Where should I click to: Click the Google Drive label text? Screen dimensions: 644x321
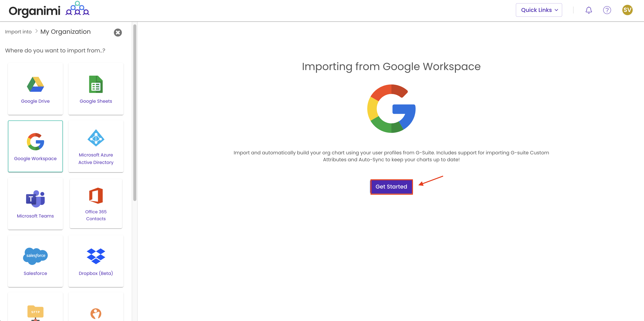(x=35, y=101)
